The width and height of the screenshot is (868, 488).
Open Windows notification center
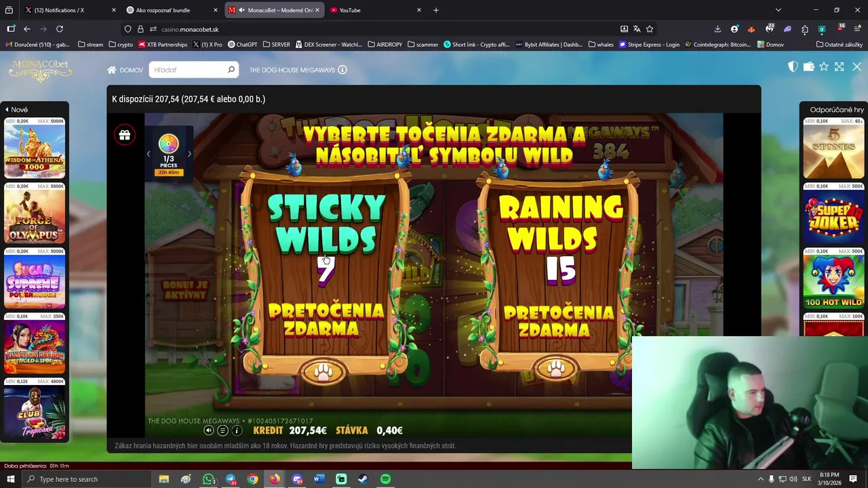pos(853,479)
